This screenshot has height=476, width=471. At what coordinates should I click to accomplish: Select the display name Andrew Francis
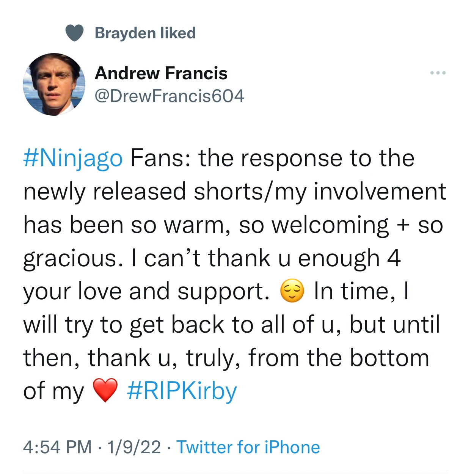pos(162,73)
